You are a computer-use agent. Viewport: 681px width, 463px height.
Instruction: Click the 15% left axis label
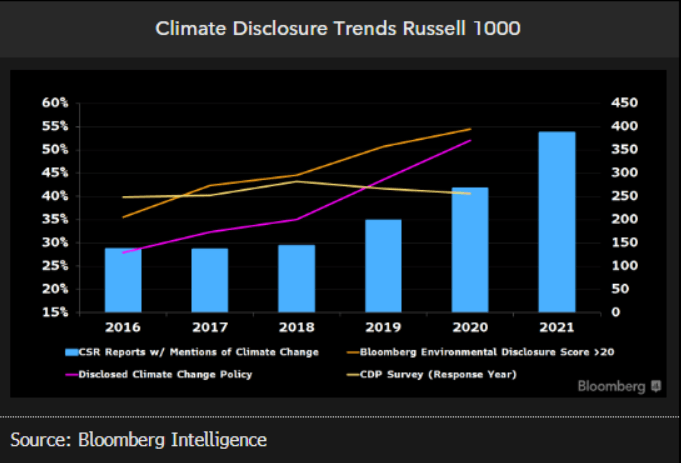point(55,312)
